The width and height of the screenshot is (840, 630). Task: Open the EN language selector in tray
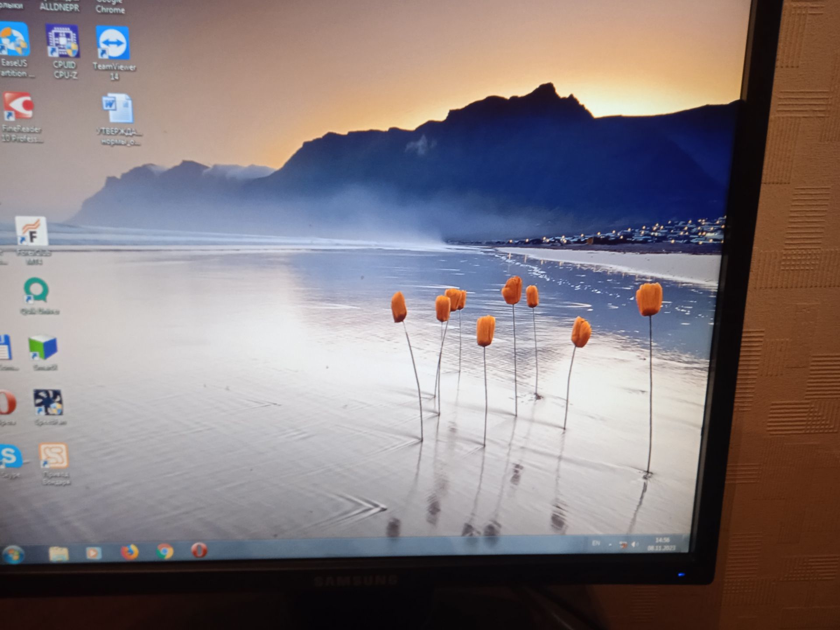[596, 543]
